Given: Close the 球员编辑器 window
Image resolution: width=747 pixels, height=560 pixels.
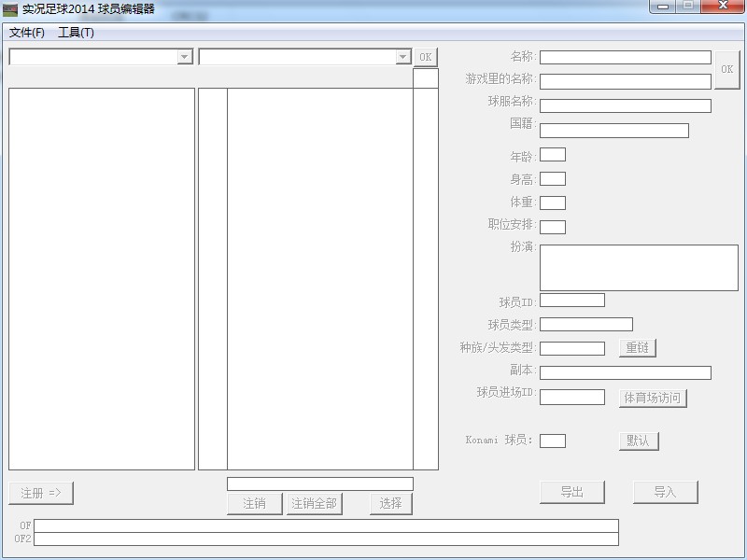Looking at the screenshot, I should click(723, 7).
